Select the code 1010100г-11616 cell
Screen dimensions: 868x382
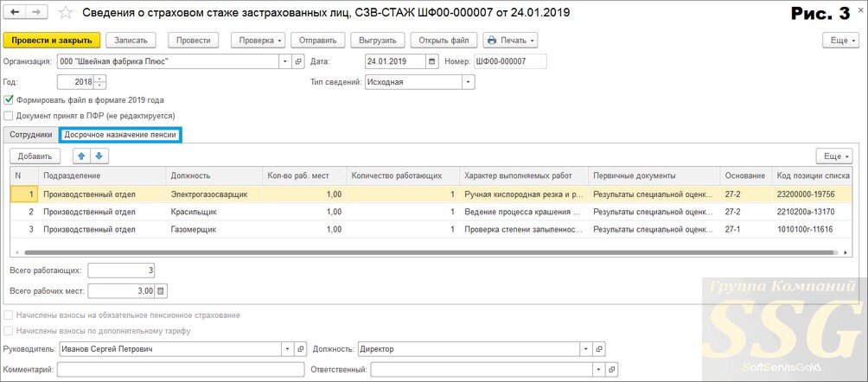(x=813, y=230)
